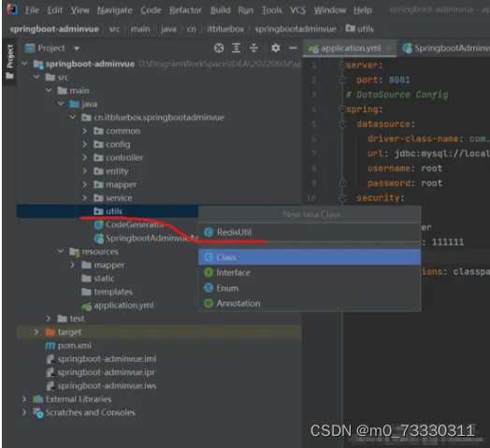The image size is (490, 448).
Task: Click the RedisUtil class name input field
Action: 310,232
